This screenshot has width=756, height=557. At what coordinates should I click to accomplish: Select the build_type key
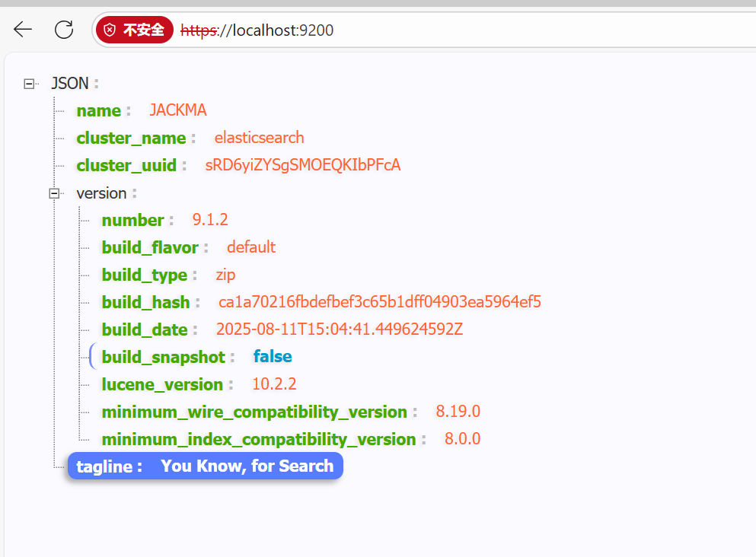(x=145, y=275)
